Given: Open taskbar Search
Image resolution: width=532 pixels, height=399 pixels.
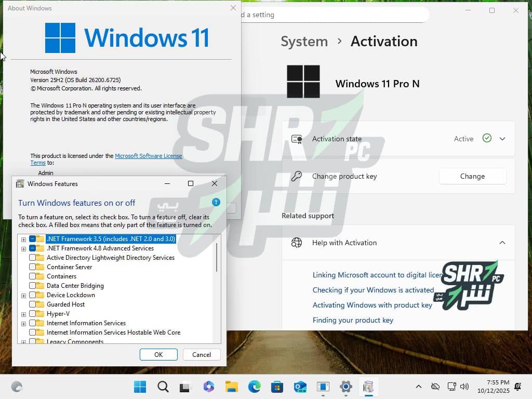Looking at the screenshot, I should [x=163, y=387].
